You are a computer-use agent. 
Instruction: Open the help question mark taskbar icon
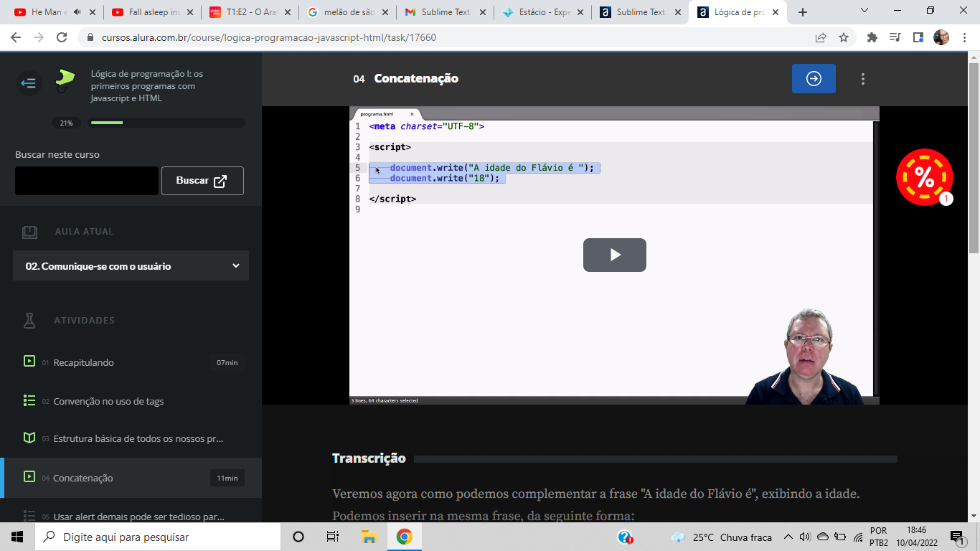click(625, 537)
